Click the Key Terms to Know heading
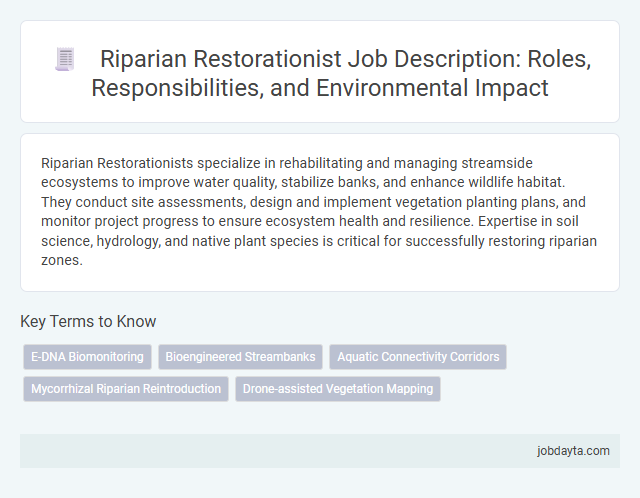The image size is (640, 498). coord(88,321)
